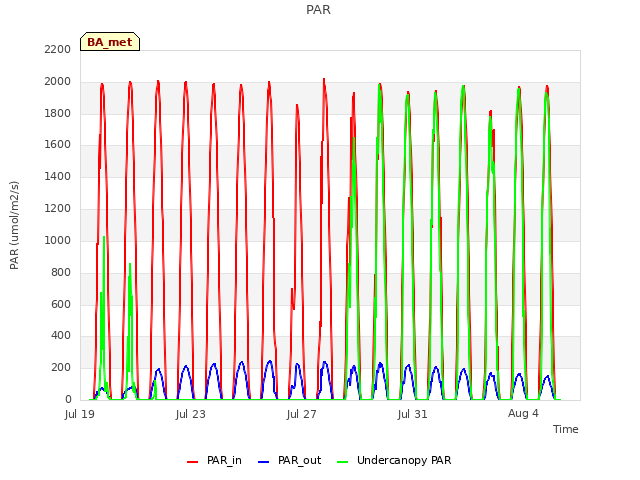Viewport: 640px width, 480px height.
Task: Click the Jul 27 x-axis tick label
Action: pos(302,414)
